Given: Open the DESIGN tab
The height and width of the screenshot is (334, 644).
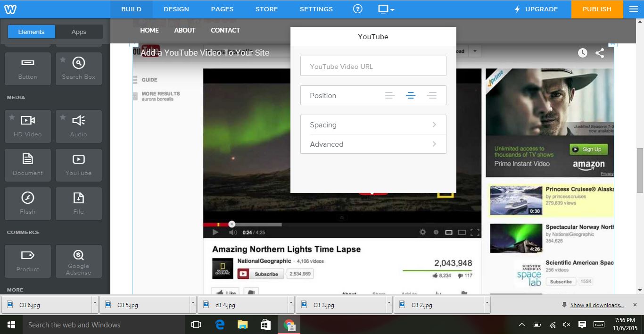Looking at the screenshot, I should tap(176, 9).
